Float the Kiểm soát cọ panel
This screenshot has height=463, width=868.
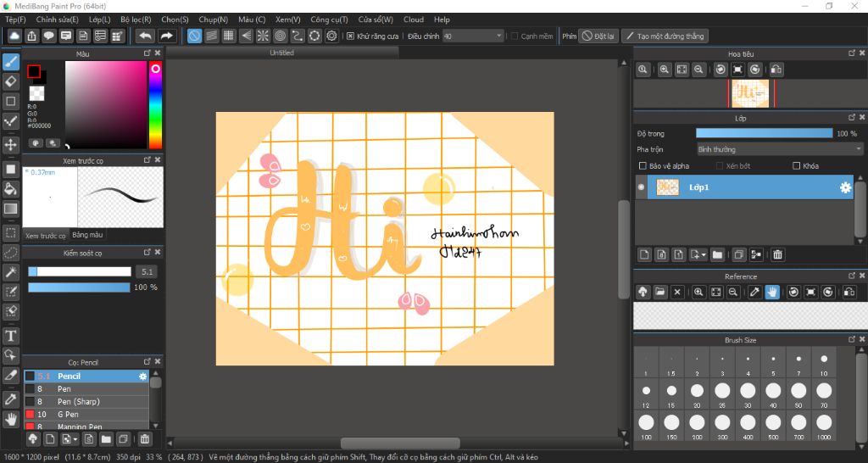(x=147, y=252)
